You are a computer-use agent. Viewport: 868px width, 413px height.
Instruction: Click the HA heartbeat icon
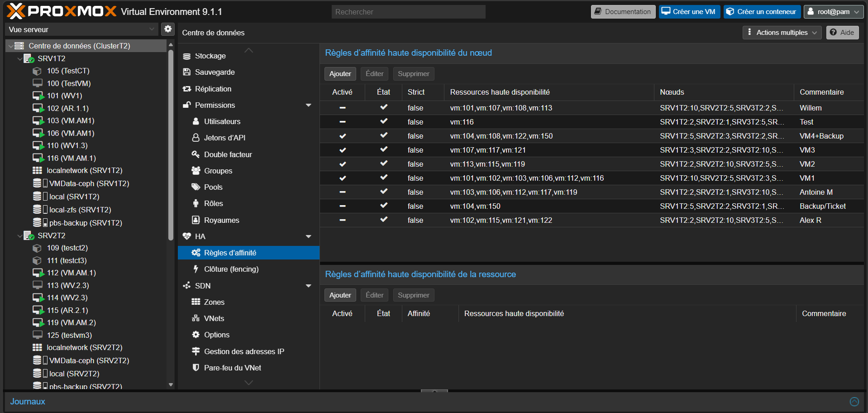186,236
